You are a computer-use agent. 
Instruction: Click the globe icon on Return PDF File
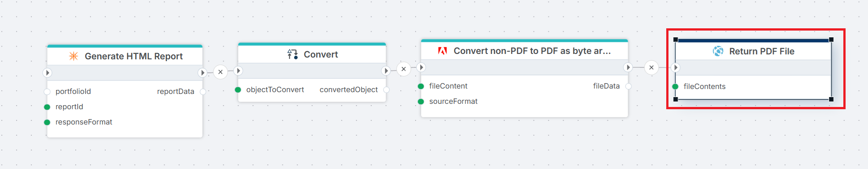point(718,51)
